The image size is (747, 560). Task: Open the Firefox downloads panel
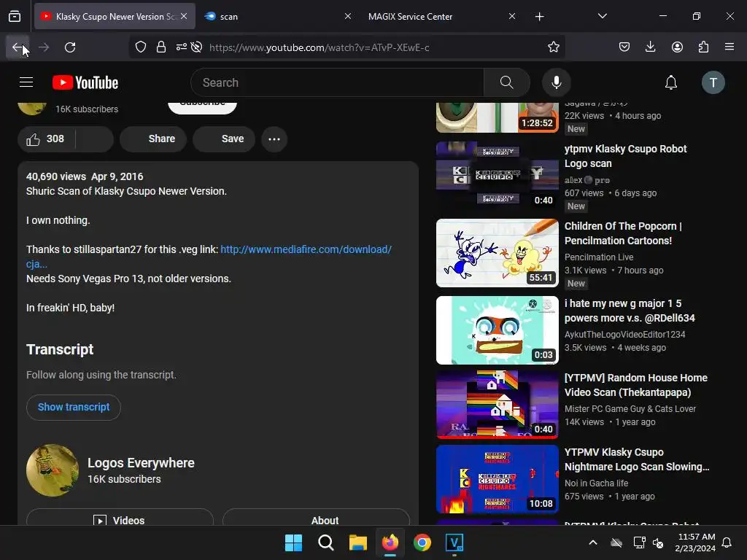650,47
